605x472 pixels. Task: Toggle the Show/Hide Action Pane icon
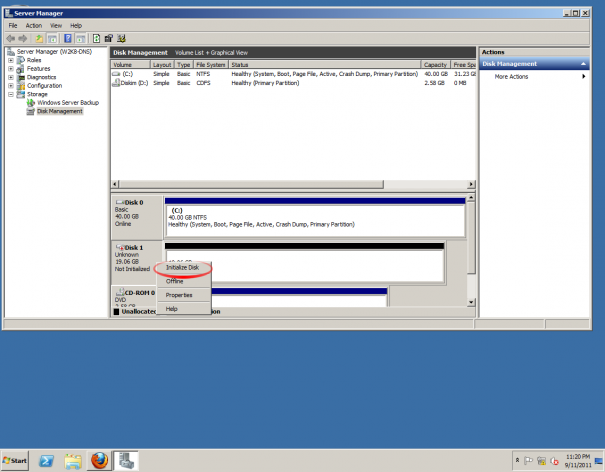80,38
